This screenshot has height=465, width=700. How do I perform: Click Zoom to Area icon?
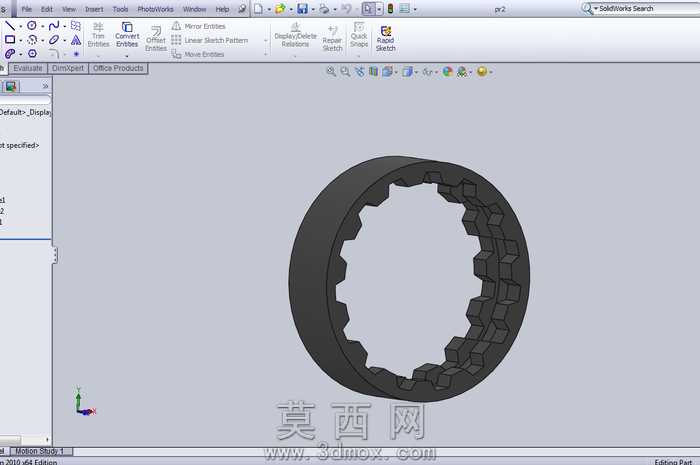345,71
